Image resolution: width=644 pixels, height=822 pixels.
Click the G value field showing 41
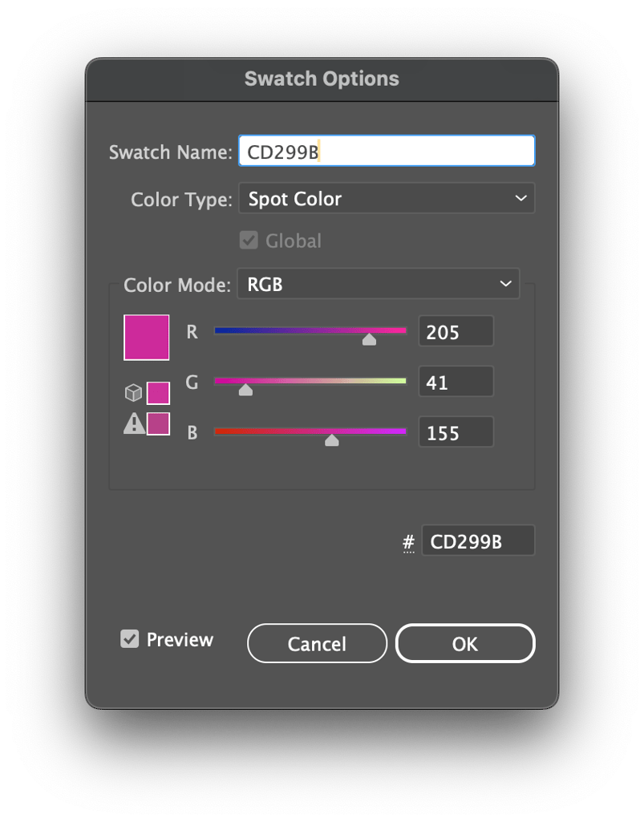(x=456, y=381)
